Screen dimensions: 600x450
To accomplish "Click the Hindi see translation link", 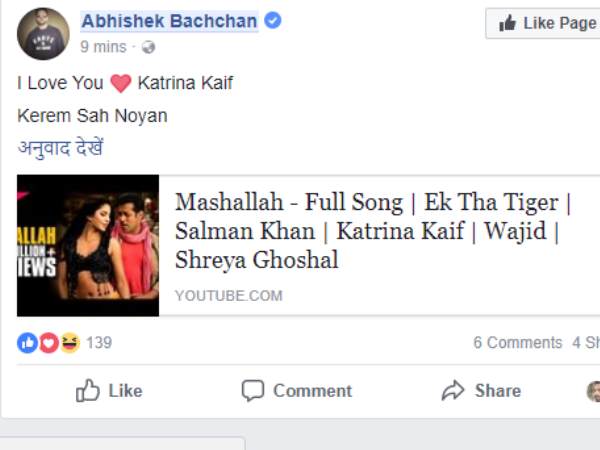I will (x=61, y=148).
